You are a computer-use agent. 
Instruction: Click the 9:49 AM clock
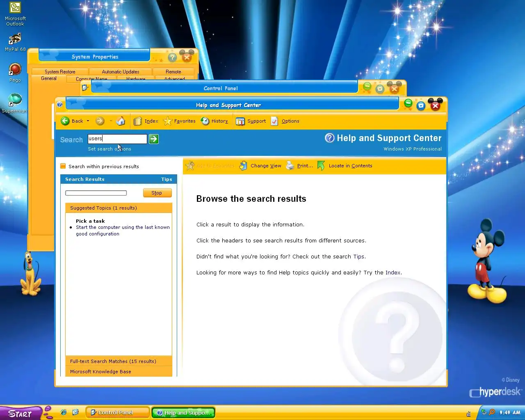(510, 413)
